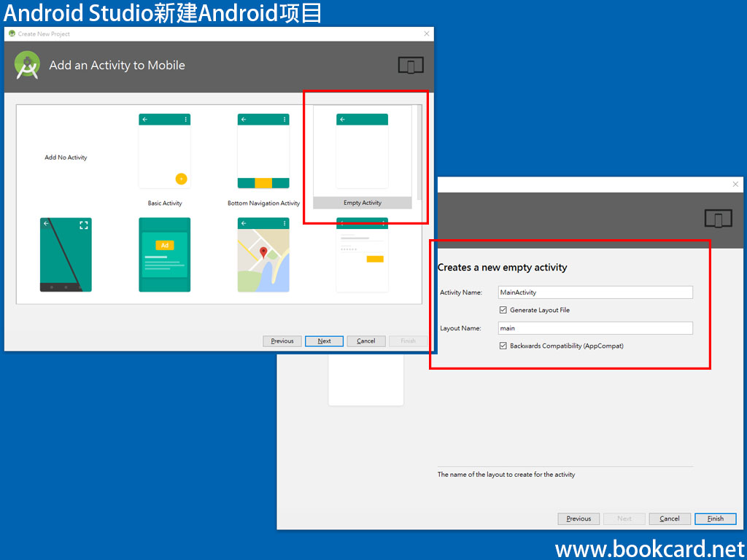Select the Fullscreen Activity template thumbnail
This screenshot has height=560, width=747.
65,255
